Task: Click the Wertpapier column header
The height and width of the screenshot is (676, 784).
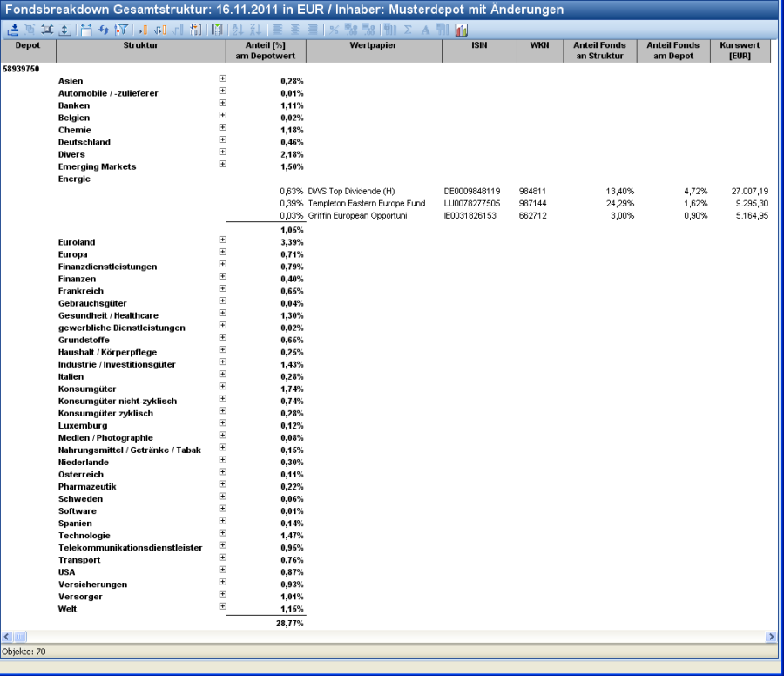Action: pyautogui.click(x=374, y=45)
